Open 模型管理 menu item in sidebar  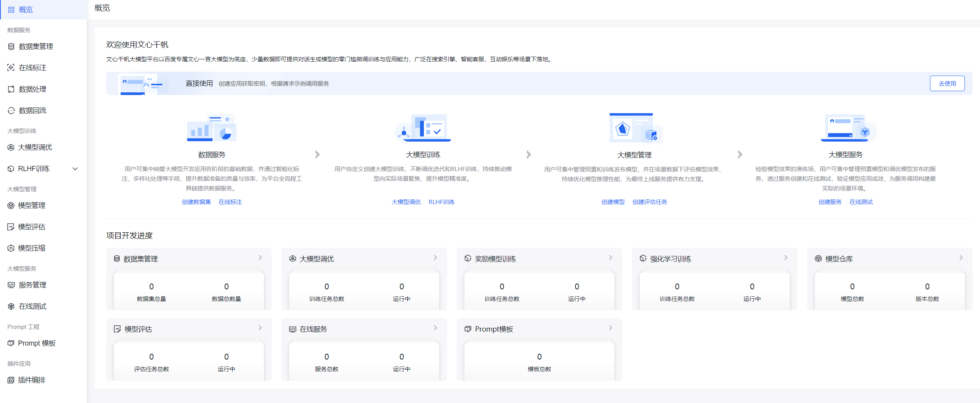pos(43,206)
